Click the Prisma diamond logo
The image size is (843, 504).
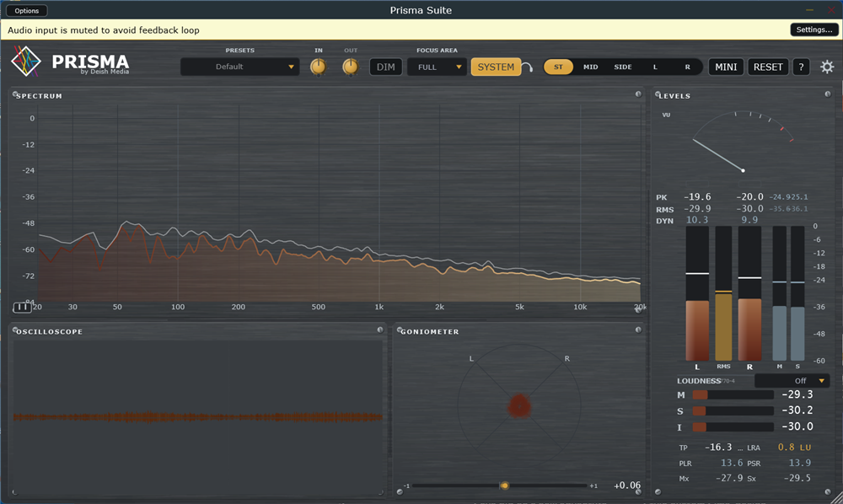(x=26, y=62)
